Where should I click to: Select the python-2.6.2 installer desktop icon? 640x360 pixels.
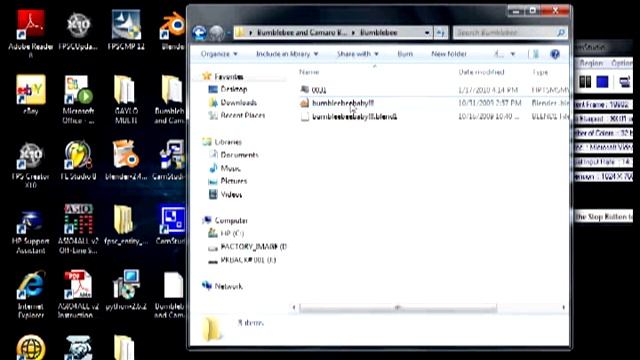(x=126, y=291)
